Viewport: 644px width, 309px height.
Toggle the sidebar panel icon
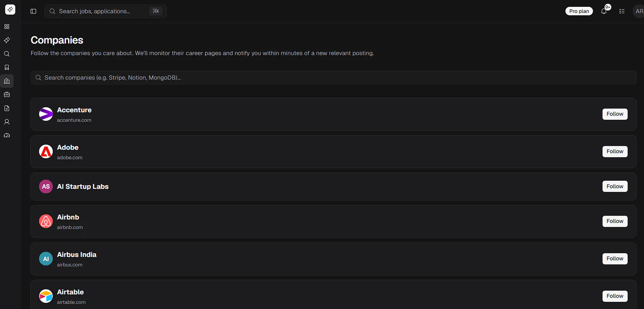pos(33,11)
